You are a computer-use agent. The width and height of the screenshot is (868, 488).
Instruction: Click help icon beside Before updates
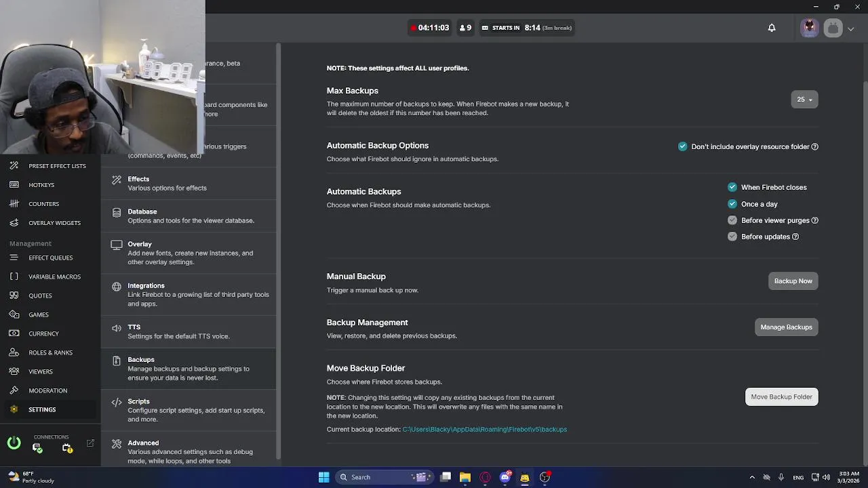coord(795,237)
